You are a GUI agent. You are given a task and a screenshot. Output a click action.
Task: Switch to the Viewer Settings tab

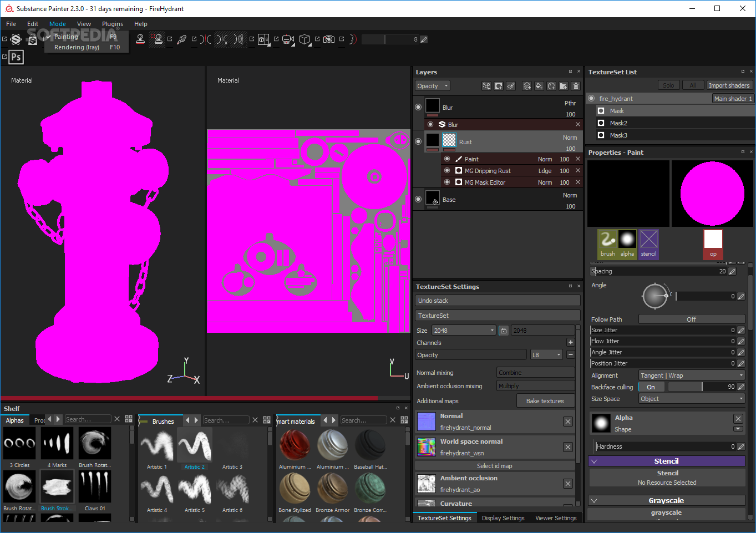(x=556, y=518)
